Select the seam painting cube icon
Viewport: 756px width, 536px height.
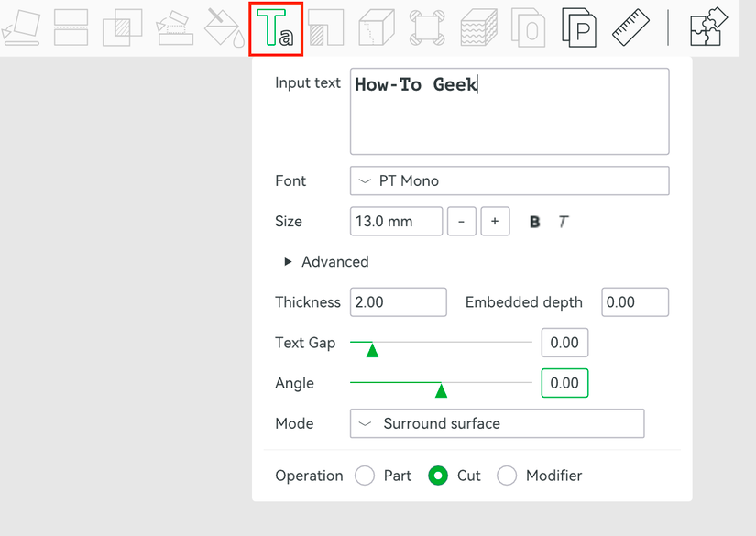[377, 28]
